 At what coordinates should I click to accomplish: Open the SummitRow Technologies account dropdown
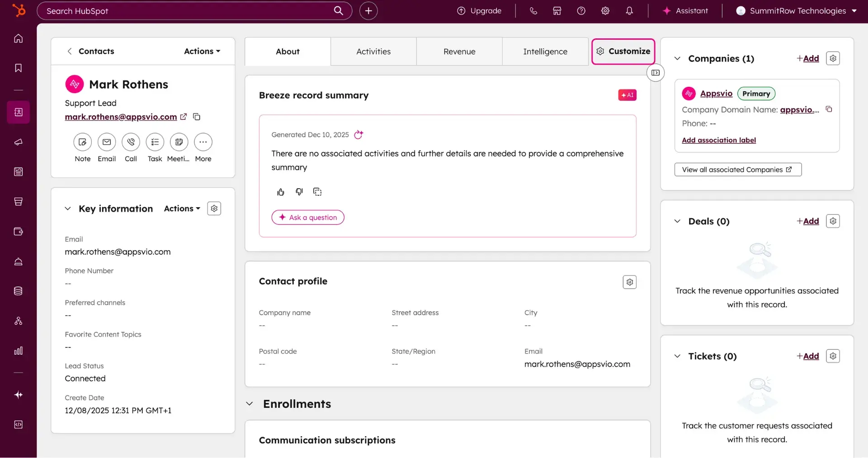coord(796,10)
